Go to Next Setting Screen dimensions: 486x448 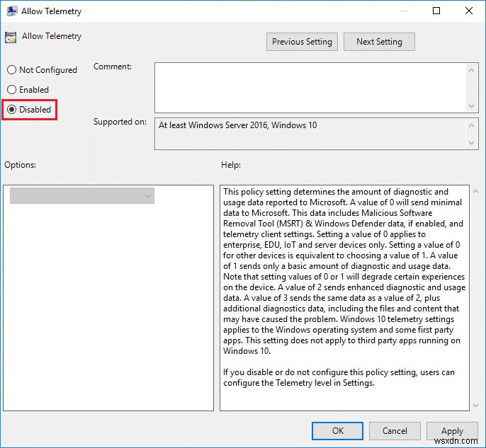[379, 42]
